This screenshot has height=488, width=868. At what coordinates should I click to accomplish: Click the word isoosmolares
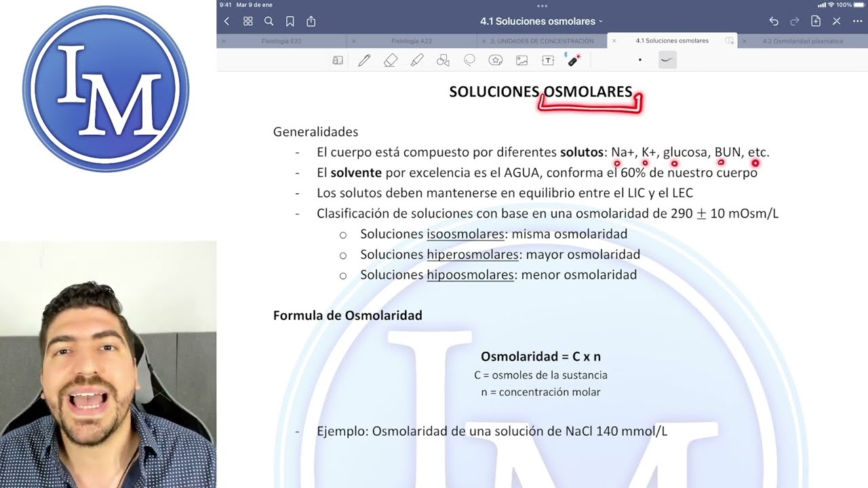coord(466,234)
